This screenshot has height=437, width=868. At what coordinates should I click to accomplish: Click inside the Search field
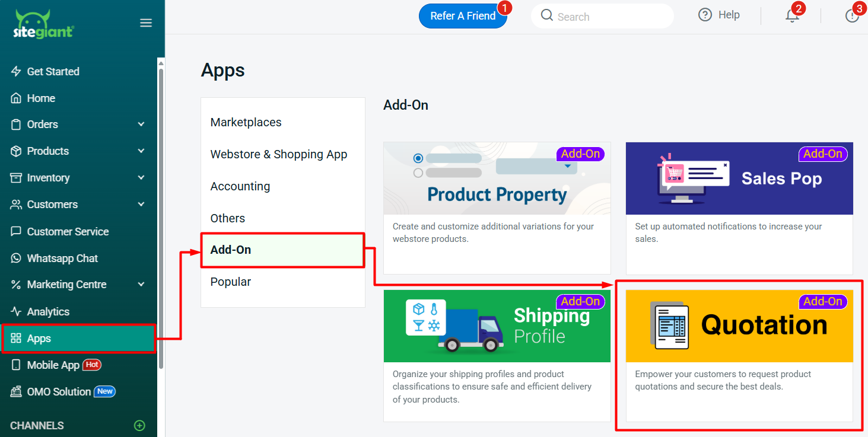click(x=602, y=16)
